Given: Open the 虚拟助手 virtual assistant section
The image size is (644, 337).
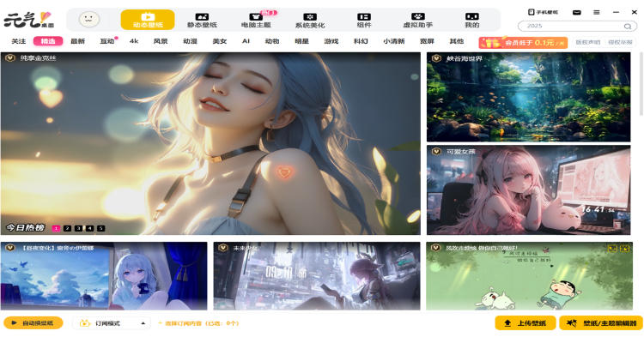Looking at the screenshot, I should click(x=417, y=20).
